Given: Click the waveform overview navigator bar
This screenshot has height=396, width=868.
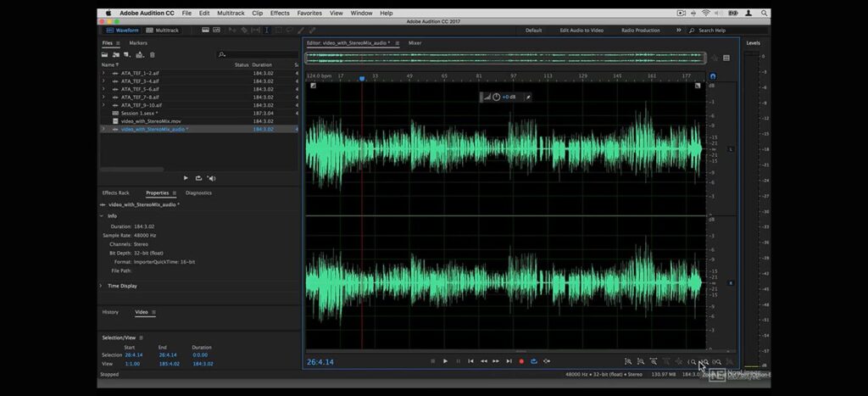Looking at the screenshot, I should (x=505, y=57).
